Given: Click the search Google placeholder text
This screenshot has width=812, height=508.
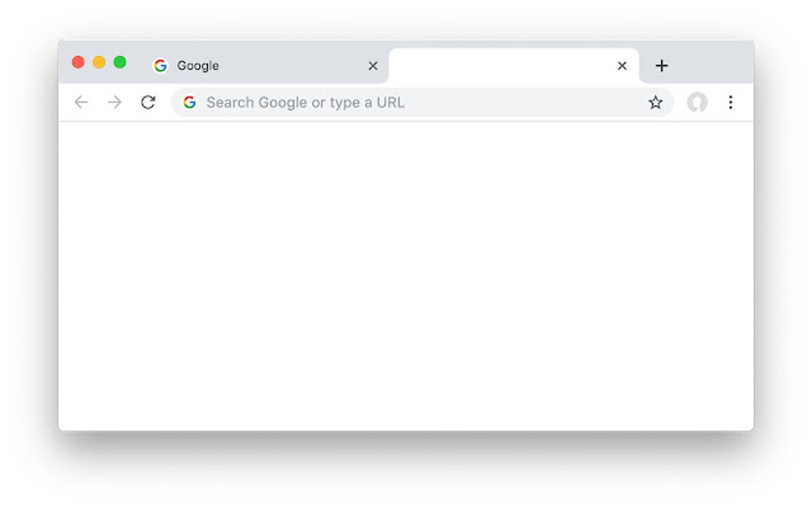Looking at the screenshot, I should pyautogui.click(x=305, y=102).
